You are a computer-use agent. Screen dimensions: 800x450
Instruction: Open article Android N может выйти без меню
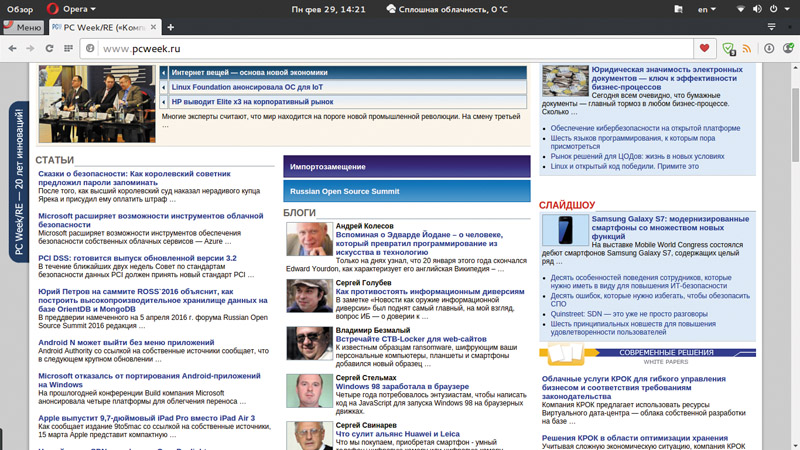coord(126,342)
